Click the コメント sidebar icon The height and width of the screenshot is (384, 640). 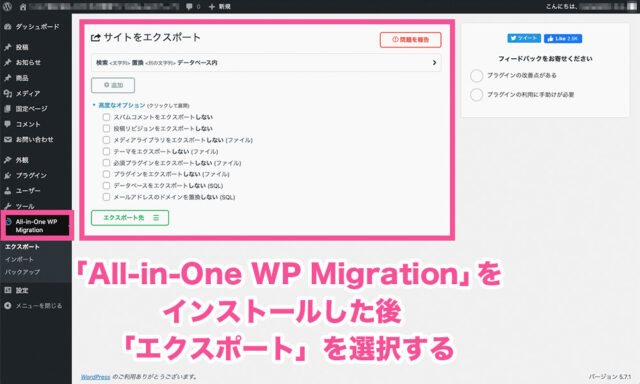[7, 124]
